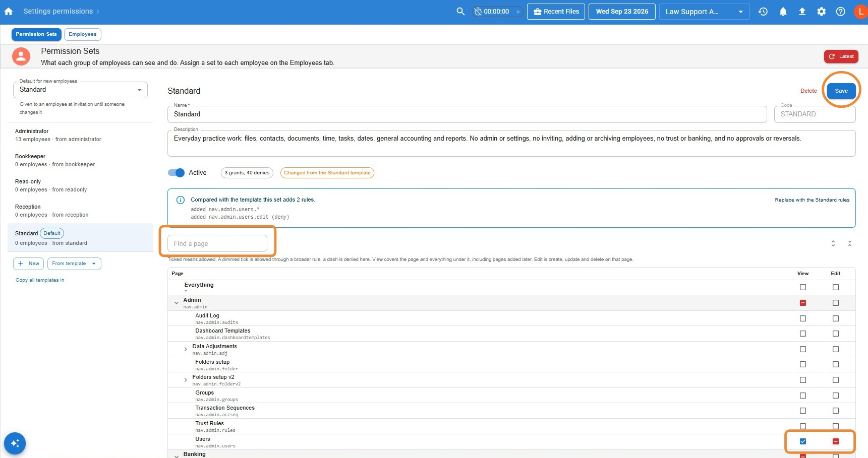The width and height of the screenshot is (868, 458).
Task: Tick View checkbox for Everything
Action: click(x=803, y=287)
